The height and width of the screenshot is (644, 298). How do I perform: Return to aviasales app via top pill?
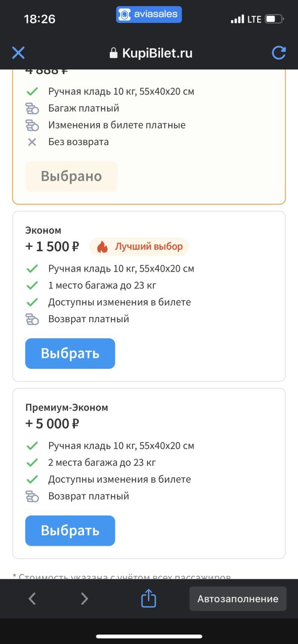click(x=149, y=14)
